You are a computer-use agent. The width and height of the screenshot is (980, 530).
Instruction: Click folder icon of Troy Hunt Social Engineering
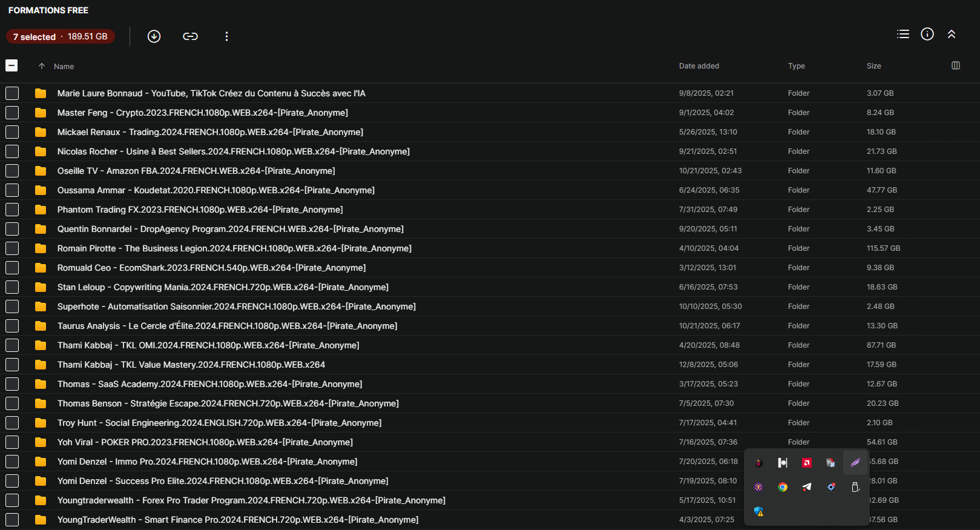click(41, 423)
